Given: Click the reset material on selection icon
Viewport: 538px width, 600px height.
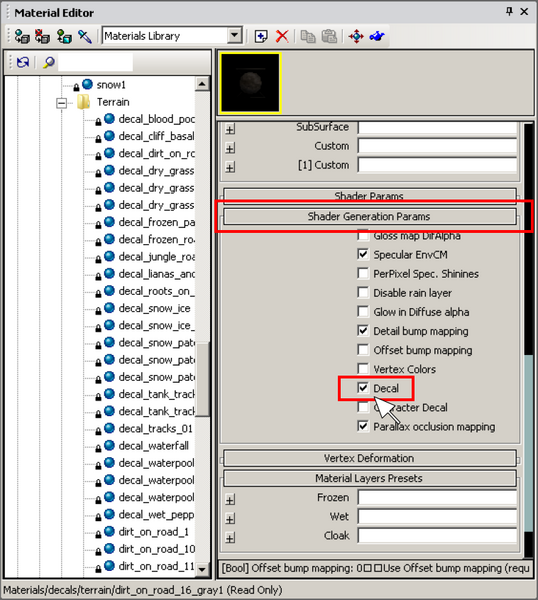Looking at the screenshot, I should [42, 36].
